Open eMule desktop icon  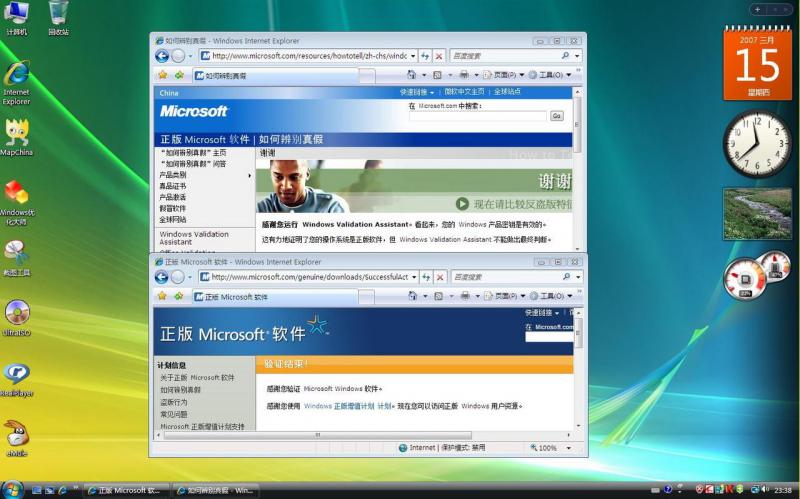point(17,438)
